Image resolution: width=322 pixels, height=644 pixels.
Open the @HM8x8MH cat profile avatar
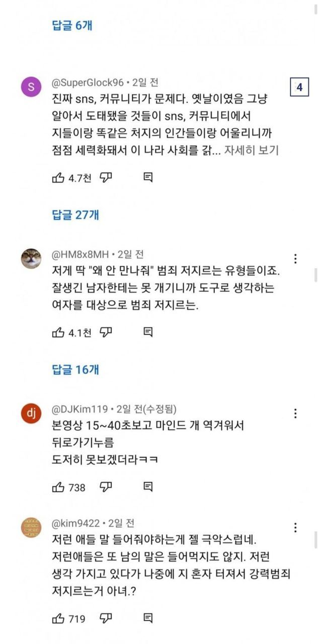(x=31, y=259)
